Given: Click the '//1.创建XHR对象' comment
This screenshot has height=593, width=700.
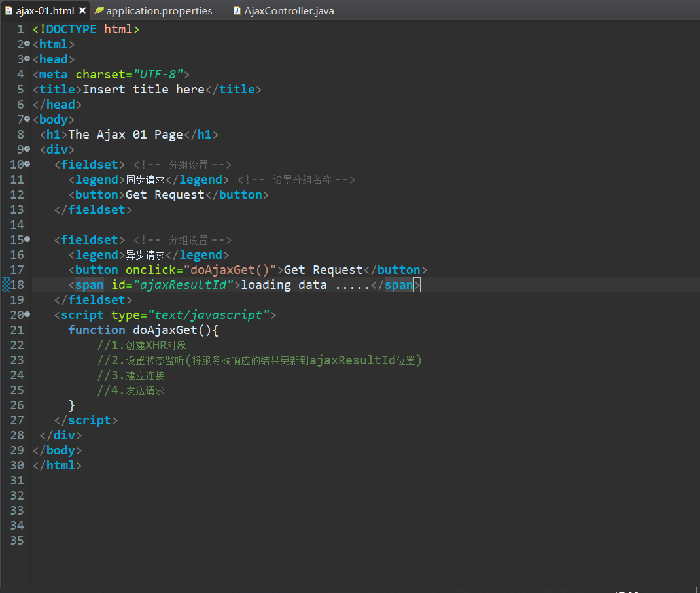Looking at the screenshot, I should (x=141, y=345).
